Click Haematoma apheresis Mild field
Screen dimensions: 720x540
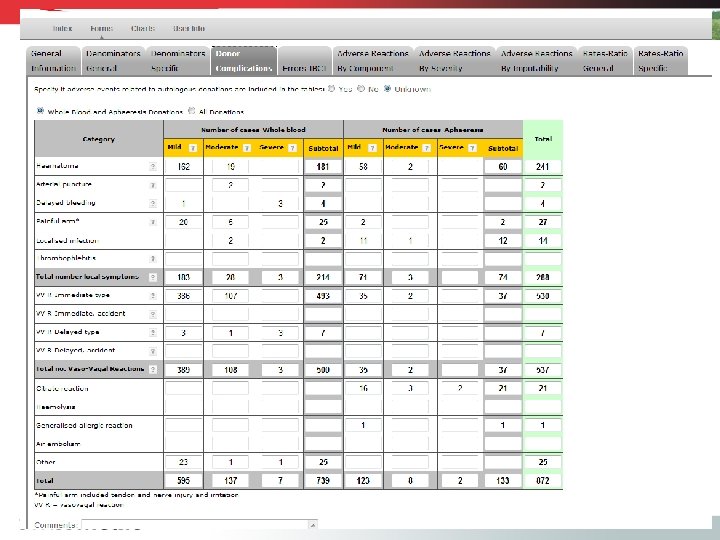(363, 167)
